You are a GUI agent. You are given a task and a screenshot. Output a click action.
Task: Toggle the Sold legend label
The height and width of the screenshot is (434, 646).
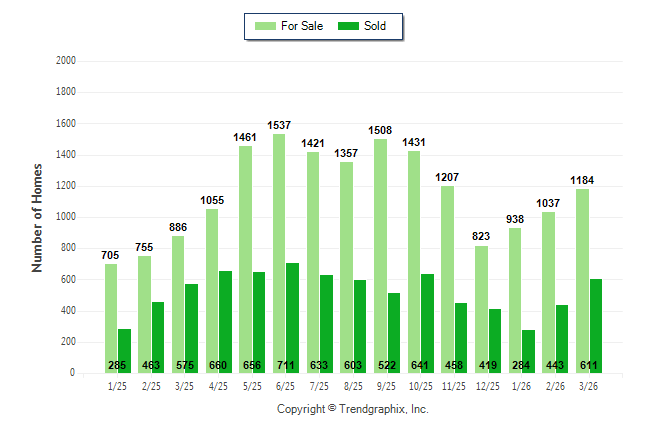(375, 26)
